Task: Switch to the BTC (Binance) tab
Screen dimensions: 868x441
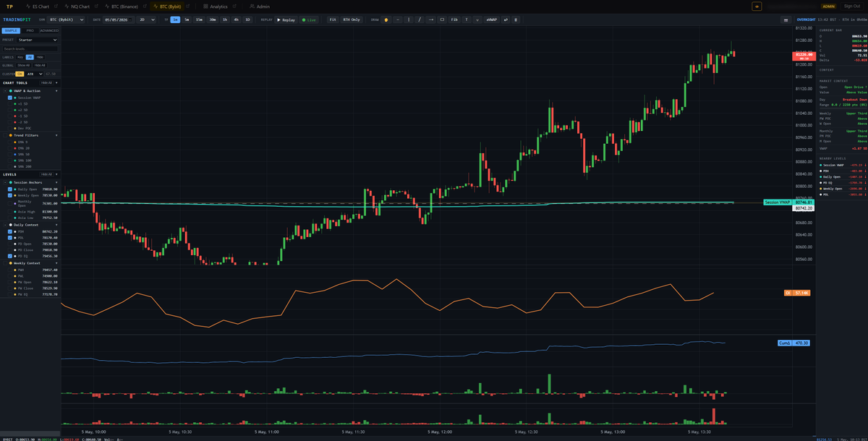Action: [122, 6]
